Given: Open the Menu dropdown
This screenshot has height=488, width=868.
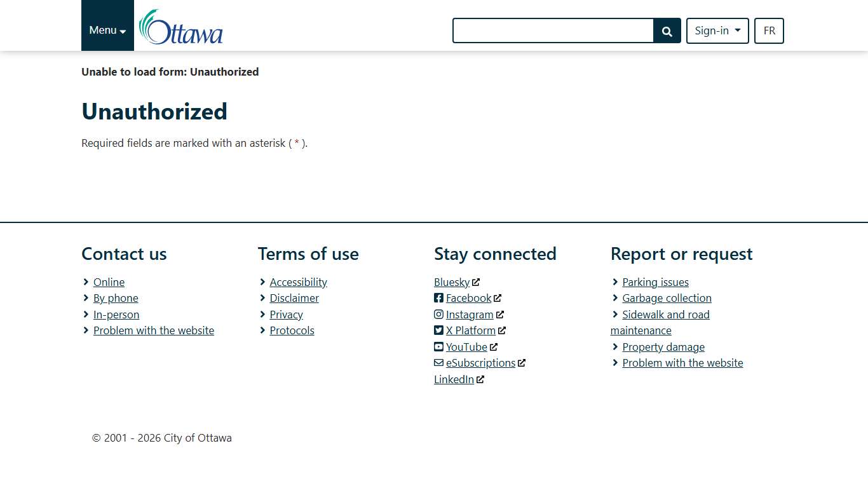Looking at the screenshot, I should tap(107, 30).
